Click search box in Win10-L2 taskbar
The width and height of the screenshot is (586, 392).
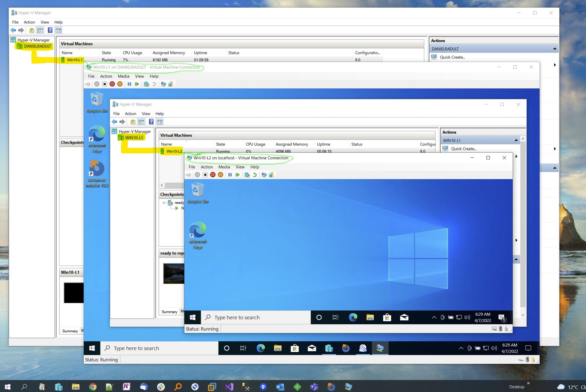tap(256, 317)
